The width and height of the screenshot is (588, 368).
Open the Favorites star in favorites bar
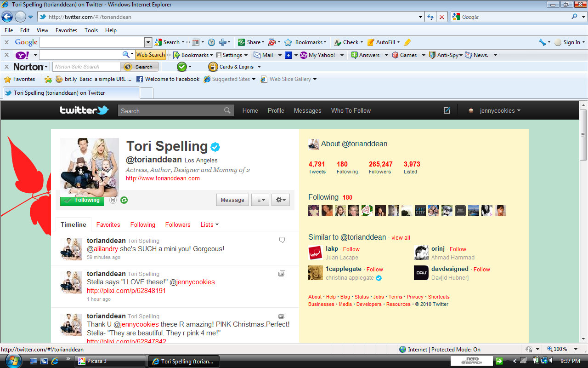[20, 79]
